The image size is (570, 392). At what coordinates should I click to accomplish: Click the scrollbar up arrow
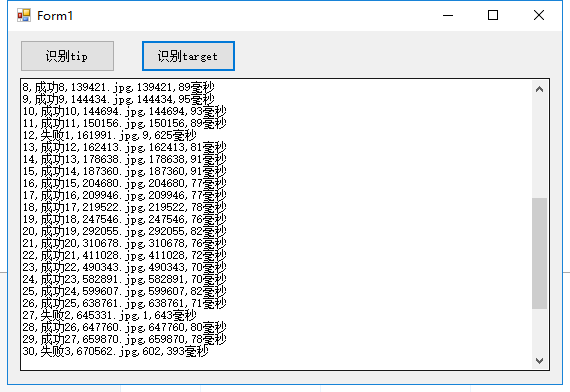(x=539, y=89)
